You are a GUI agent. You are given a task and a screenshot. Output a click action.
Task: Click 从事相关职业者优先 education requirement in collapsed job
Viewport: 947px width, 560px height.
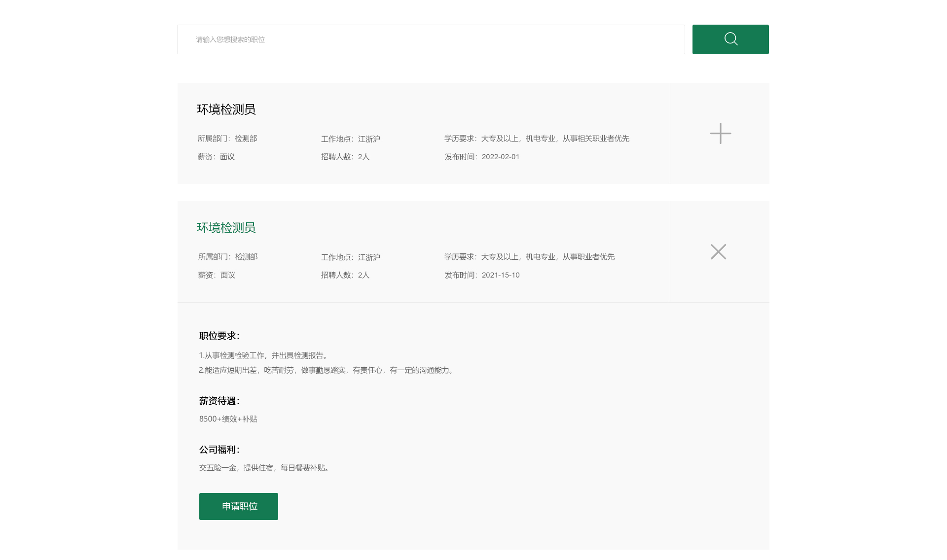point(596,139)
